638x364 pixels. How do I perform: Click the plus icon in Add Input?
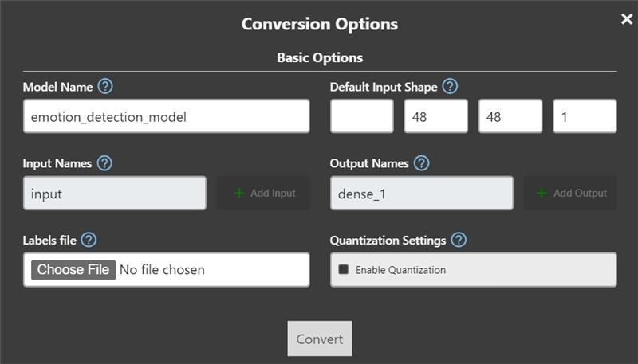click(239, 193)
